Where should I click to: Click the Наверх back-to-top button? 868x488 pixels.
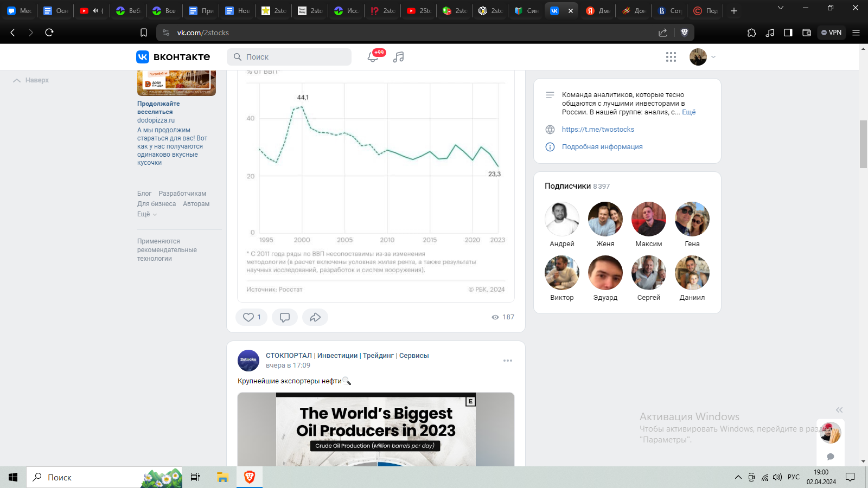(31, 80)
